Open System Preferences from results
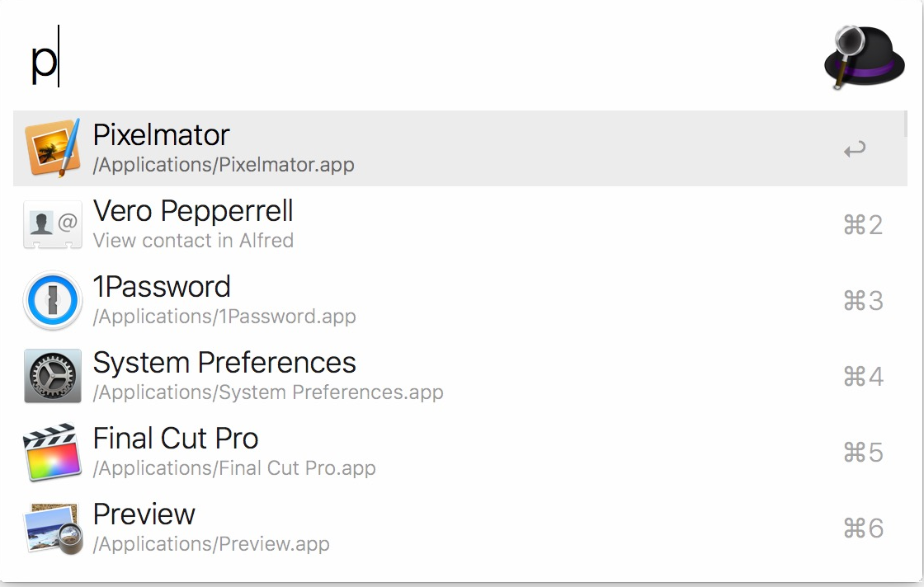 click(x=224, y=363)
